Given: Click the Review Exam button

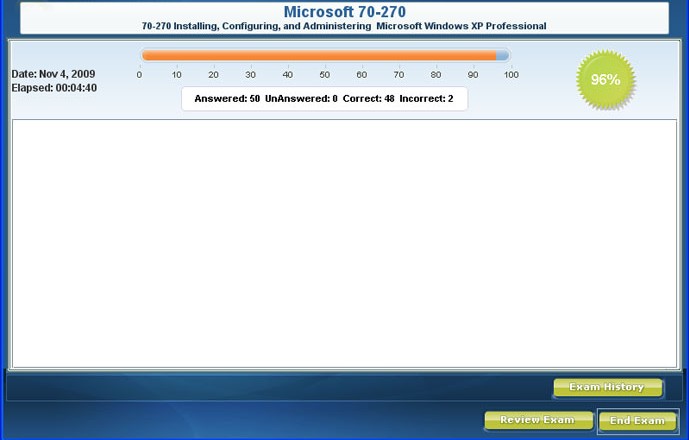Looking at the screenshot, I should pyautogui.click(x=538, y=420).
